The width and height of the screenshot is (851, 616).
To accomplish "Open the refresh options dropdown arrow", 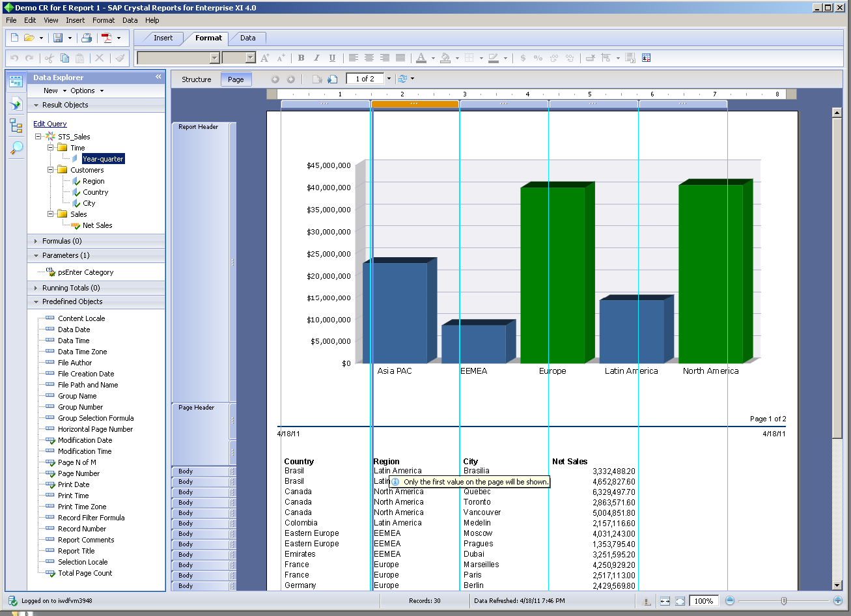I will click(x=412, y=79).
